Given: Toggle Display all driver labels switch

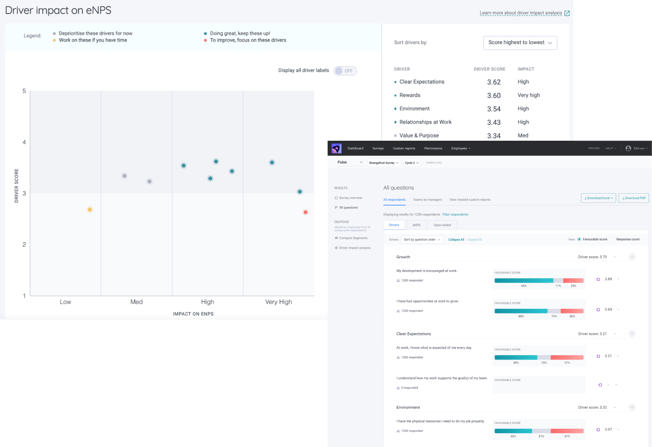Looking at the screenshot, I should point(345,71).
